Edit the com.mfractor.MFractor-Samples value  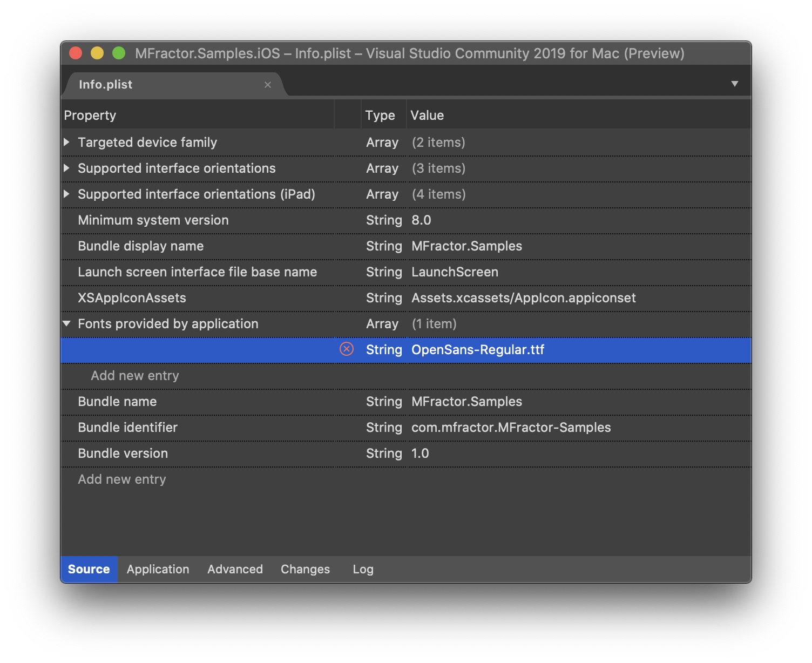tap(511, 427)
